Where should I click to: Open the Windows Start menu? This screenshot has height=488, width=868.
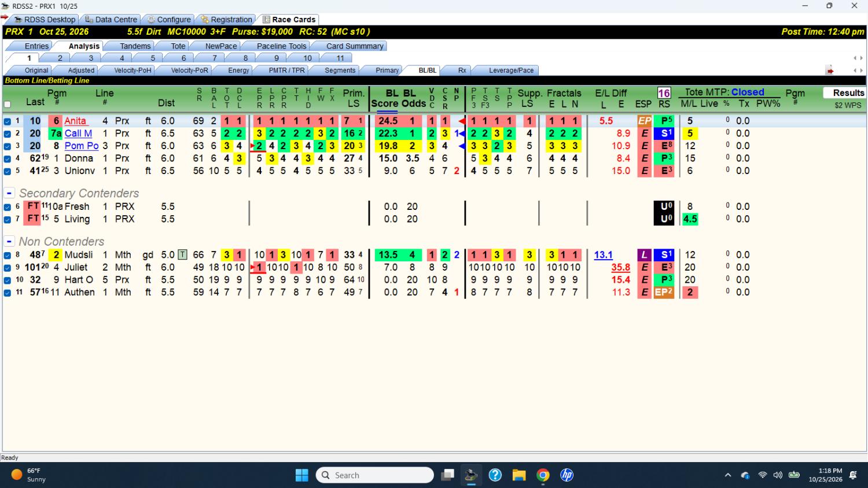(x=302, y=475)
